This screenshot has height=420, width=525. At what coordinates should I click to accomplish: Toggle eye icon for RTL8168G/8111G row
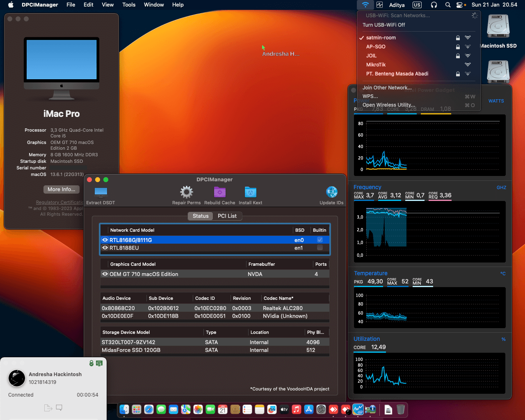click(x=105, y=240)
